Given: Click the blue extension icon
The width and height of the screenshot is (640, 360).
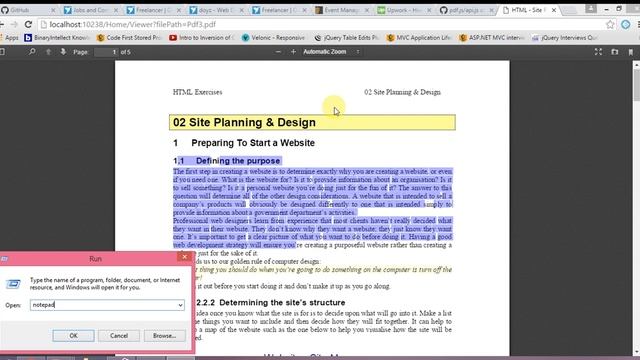Looking at the screenshot, I should (625, 24).
